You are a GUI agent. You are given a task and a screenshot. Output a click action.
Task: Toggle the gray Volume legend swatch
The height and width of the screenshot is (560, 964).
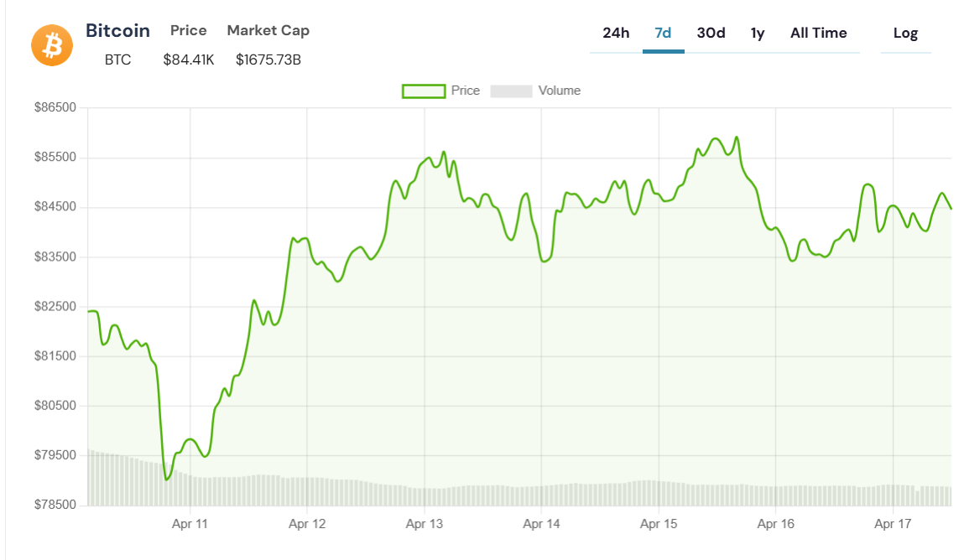tap(512, 91)
